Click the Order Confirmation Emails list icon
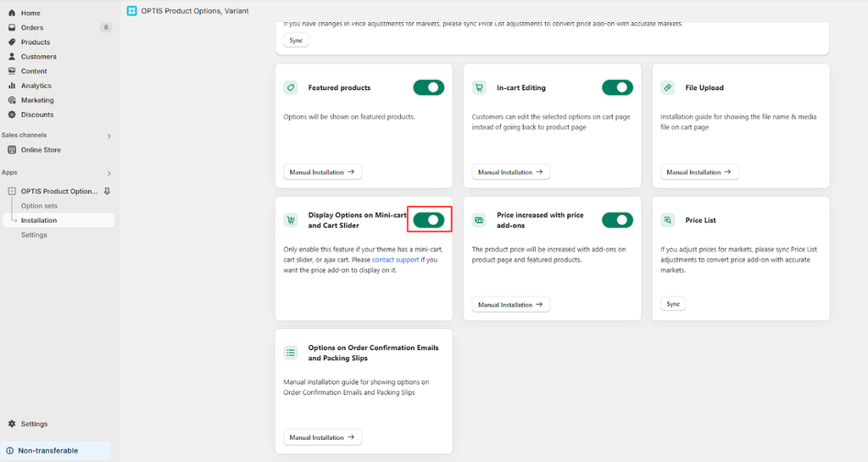Viewport: 868px width, 462px height. [x=291, y=353]
